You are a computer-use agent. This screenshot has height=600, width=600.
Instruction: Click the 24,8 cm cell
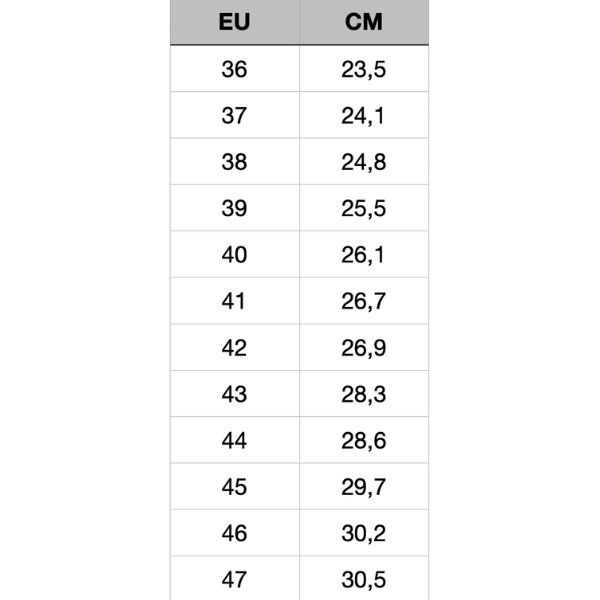[364, 162]
